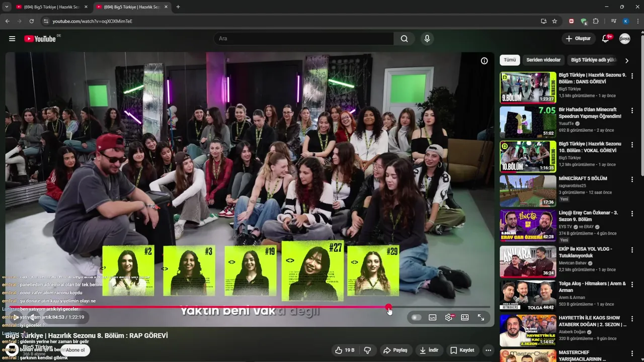Image resolution: width=644 pixels, height=362 pixels.
Task: Open the Chrome profile K avatar
Action: click(x=625, y=21)
